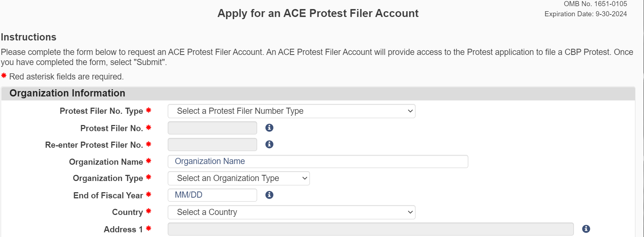Open the Protest Filer Number Type dropdown
Viewport: 644px width, 237px height.
(x=291, y=111)
